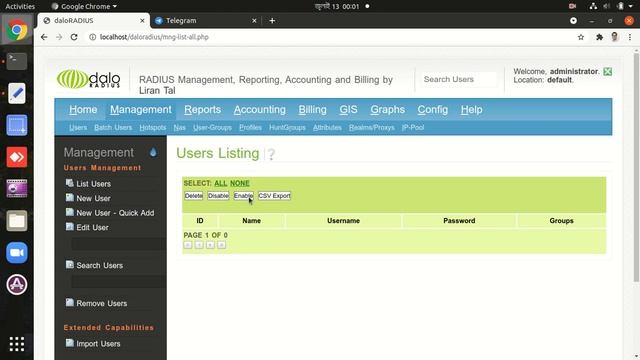Go to the Nas submenu link
The height and width of the screenshot is (360, 640).
coord(180,127)
